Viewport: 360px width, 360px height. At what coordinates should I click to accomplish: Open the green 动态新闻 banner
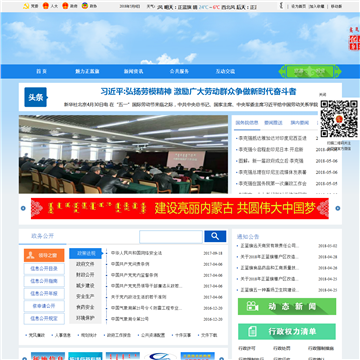pos(287,306)
